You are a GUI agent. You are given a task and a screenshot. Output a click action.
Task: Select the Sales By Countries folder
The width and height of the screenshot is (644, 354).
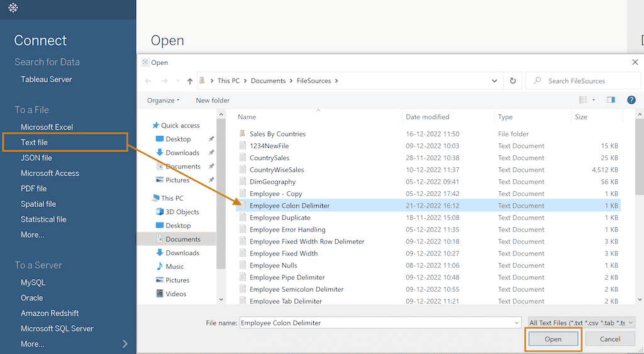point(277,134)
